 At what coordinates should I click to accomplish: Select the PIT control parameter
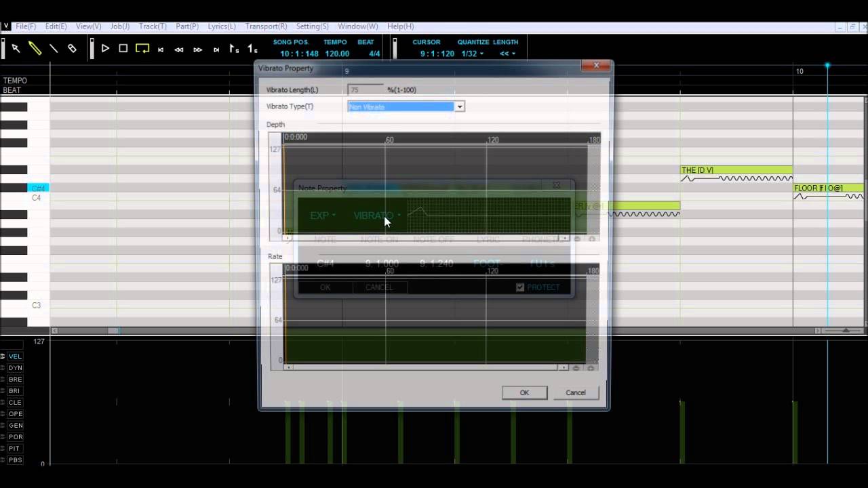click(15, 449)
